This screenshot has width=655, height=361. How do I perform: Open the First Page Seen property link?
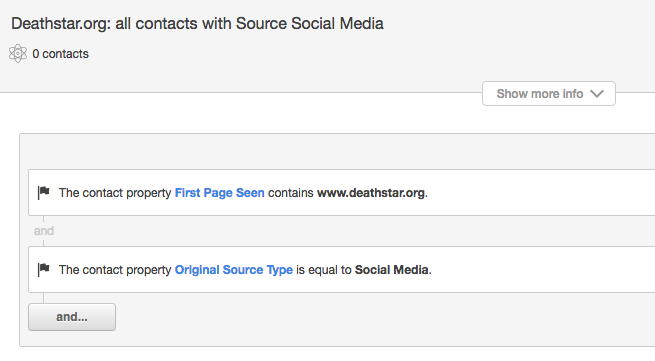219,193
